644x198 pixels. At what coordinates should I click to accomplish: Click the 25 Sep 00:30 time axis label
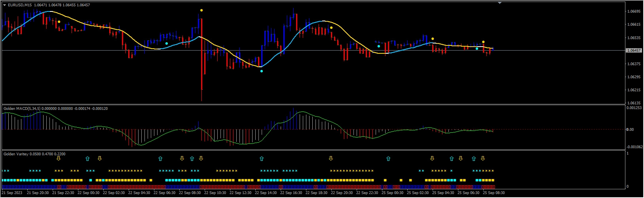pos(393,193)
